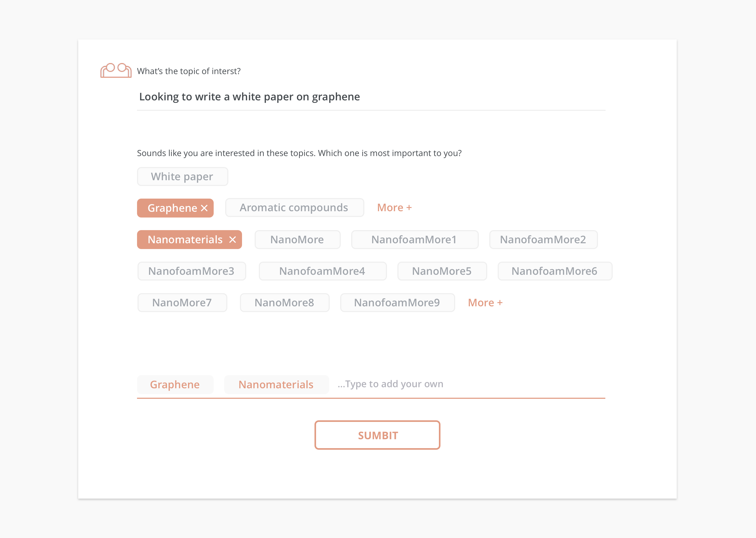The width and height of the screenshot is (756, 538).
Task: Click the topic of interest text field
Action: [371, 97]
